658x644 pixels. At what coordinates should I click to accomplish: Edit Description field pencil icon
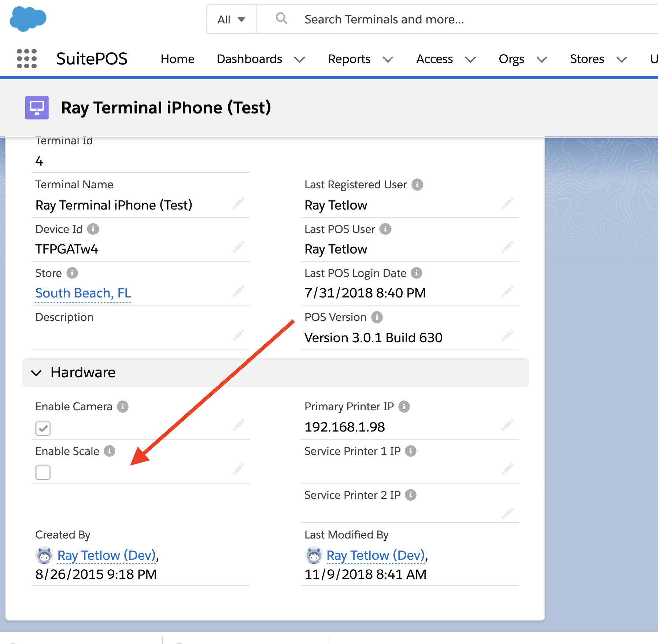pos(239,335)
